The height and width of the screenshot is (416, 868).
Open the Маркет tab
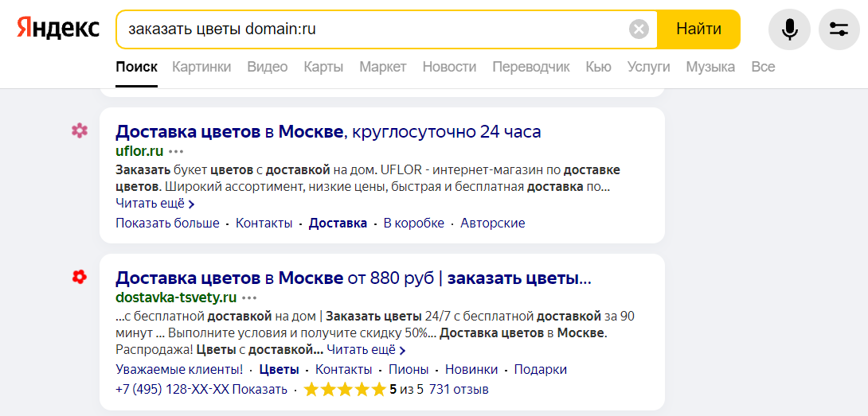[x=382, y=68]
